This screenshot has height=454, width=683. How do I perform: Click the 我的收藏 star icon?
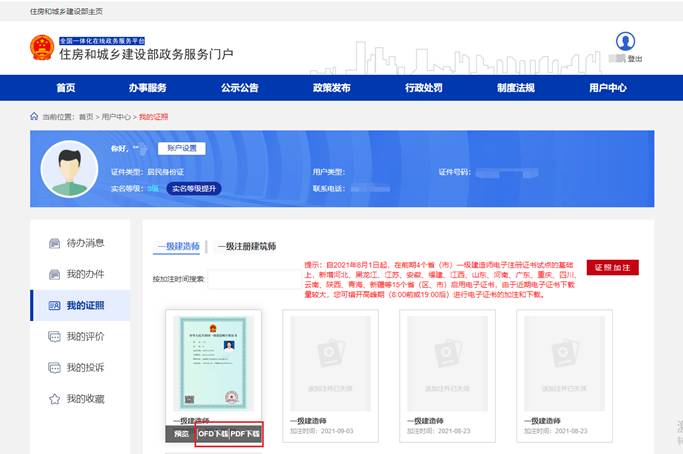pyautogui.click(x=54, y=399)
